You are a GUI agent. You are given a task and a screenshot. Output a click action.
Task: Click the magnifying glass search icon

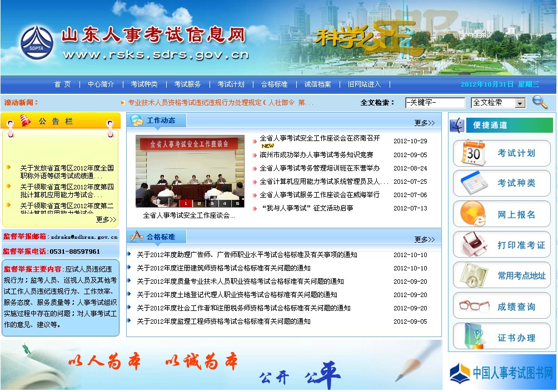539,102
